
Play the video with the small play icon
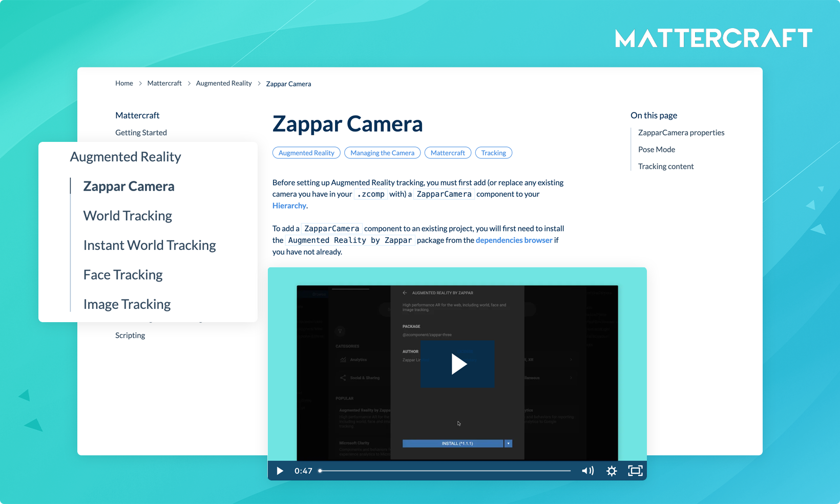coord(280,471)
